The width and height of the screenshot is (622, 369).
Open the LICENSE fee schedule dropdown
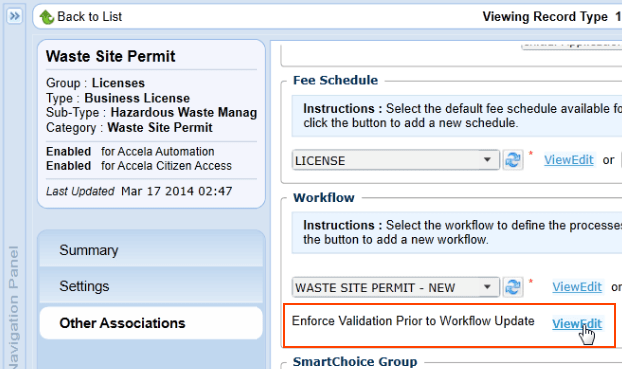click(395, 160)
